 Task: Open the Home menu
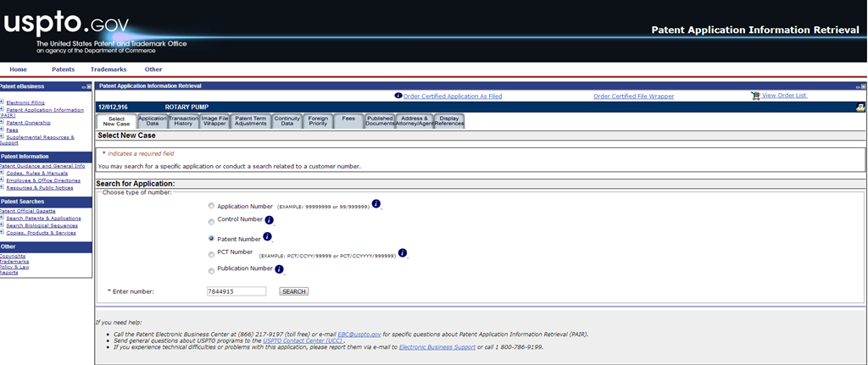[19, 69]
